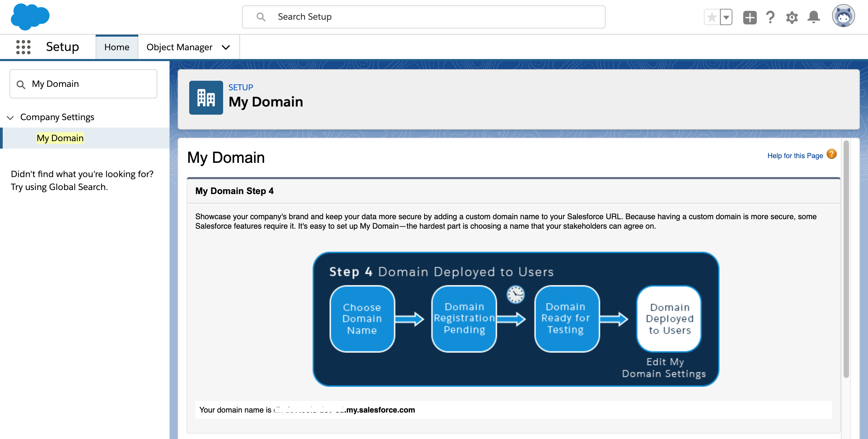Select My Domain in the sidebar tree

tap(60, 138)
